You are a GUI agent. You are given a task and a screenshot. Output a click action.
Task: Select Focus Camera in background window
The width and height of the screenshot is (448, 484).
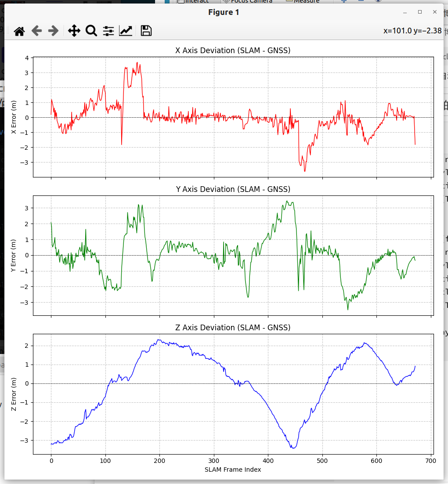click(x=248, y=2)
